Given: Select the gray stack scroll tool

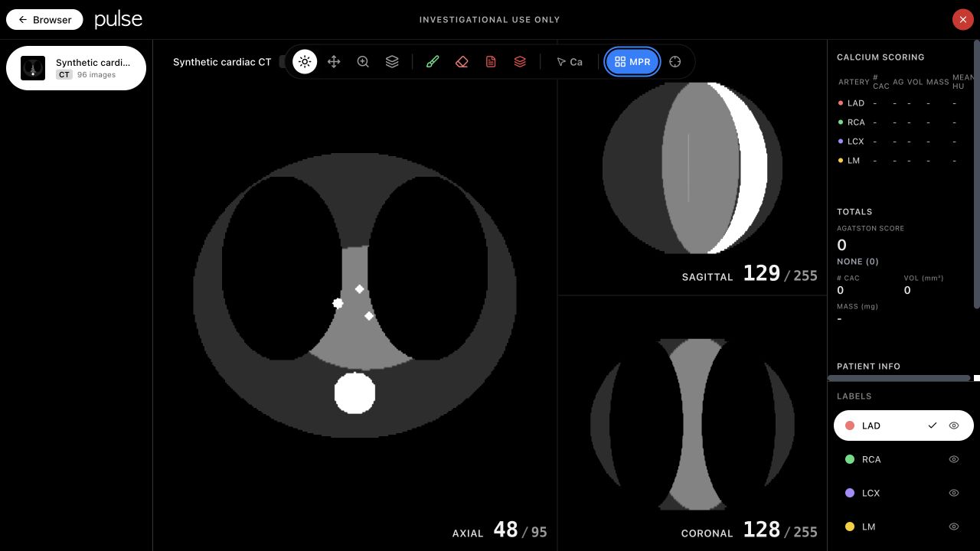Looking at the screenshot, I should pyautogui.click(x=392, y=62).
